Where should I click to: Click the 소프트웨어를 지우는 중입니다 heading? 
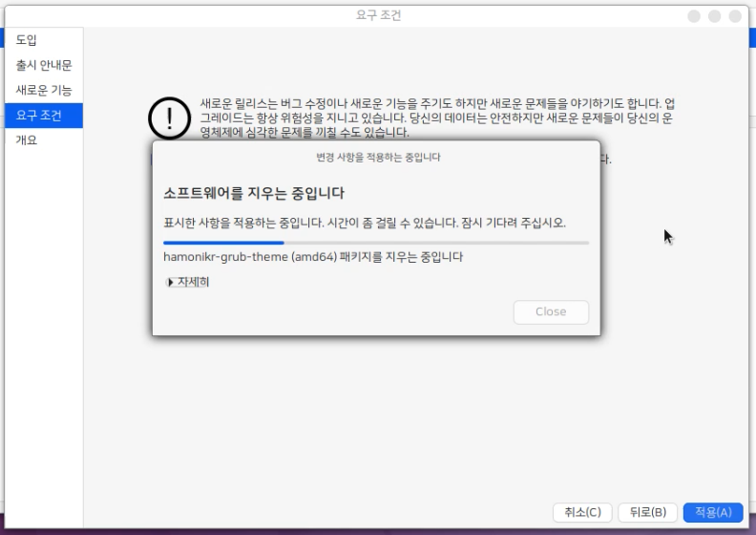(254, 194)
